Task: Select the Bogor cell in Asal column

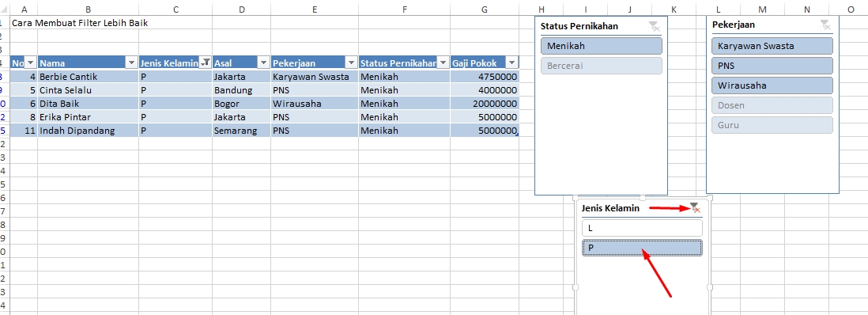Action: (x=241, y=104)
